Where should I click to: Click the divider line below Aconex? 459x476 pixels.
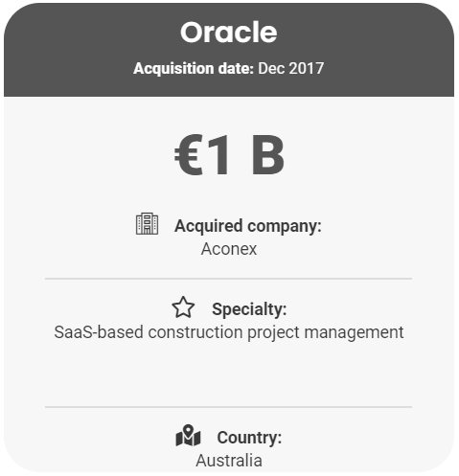pyautogui.click(x=228, y=279)
